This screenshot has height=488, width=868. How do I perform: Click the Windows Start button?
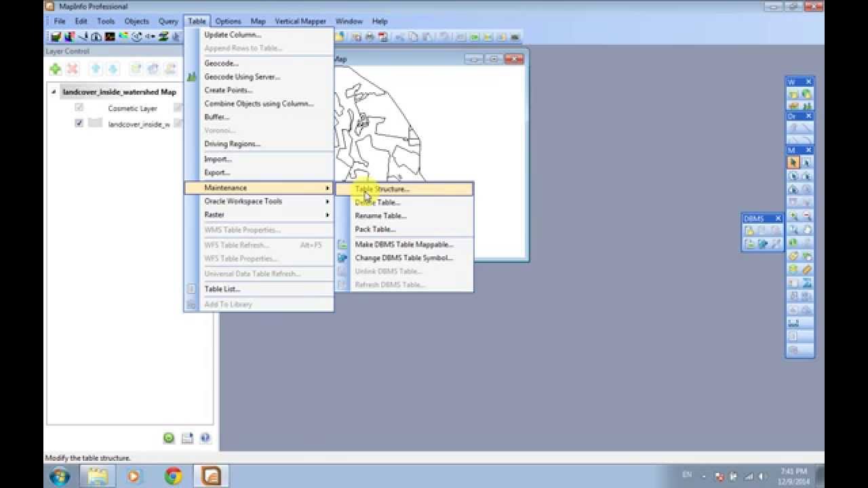60,476
